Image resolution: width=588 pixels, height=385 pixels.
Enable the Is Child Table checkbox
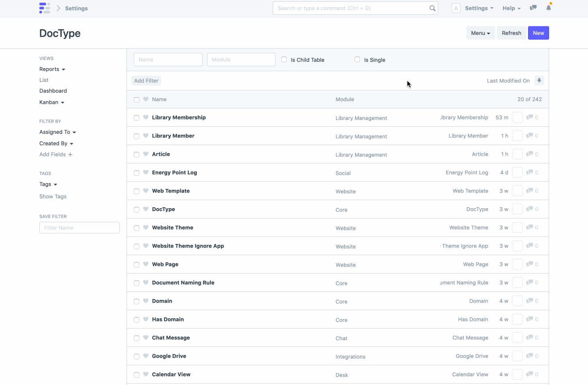284,59
